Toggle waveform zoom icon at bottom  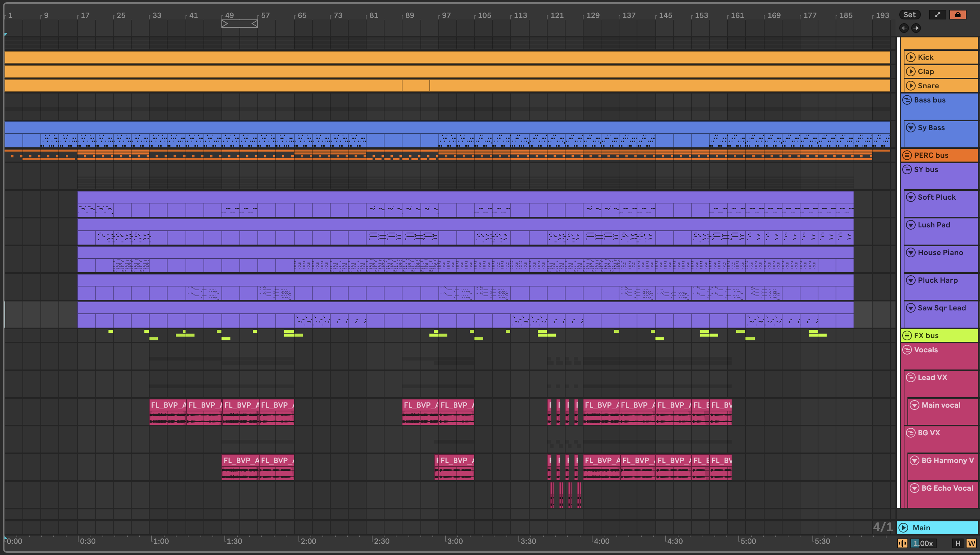click(x=902, y=543)
